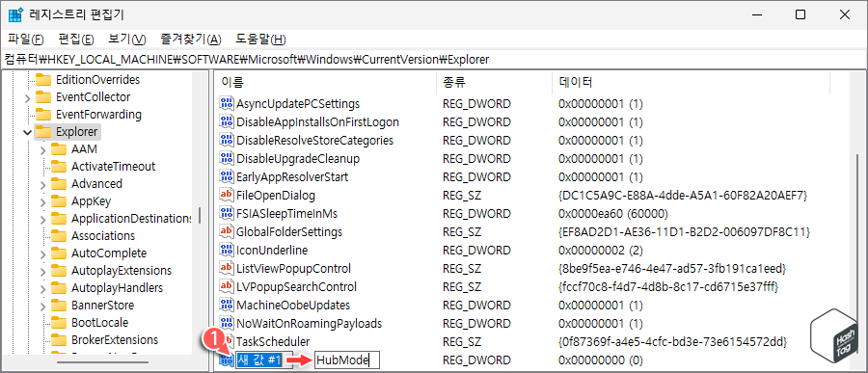Viewport: 868px width, 373px height.
Task: Expand the AAM subkey
Action: coord(43,150)
